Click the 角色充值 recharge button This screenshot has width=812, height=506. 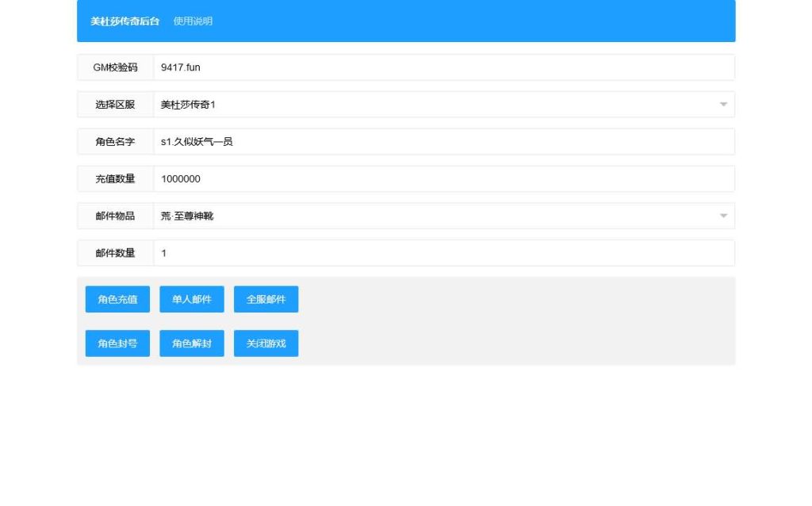coord(117,299)
